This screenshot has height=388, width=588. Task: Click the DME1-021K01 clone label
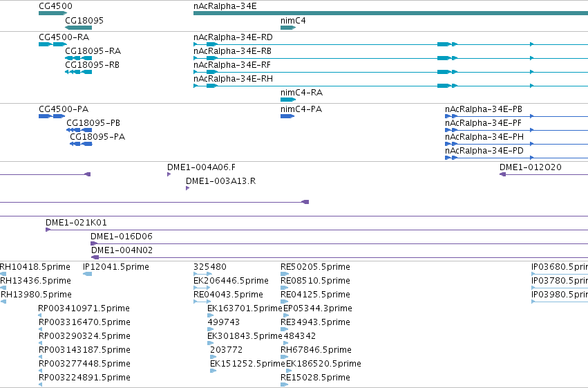tap(77, 223)
